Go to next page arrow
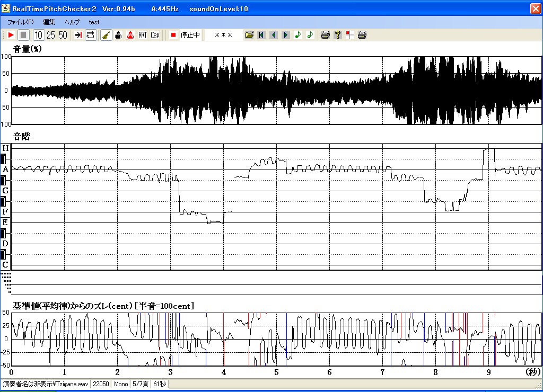 [x=286, y=35]
